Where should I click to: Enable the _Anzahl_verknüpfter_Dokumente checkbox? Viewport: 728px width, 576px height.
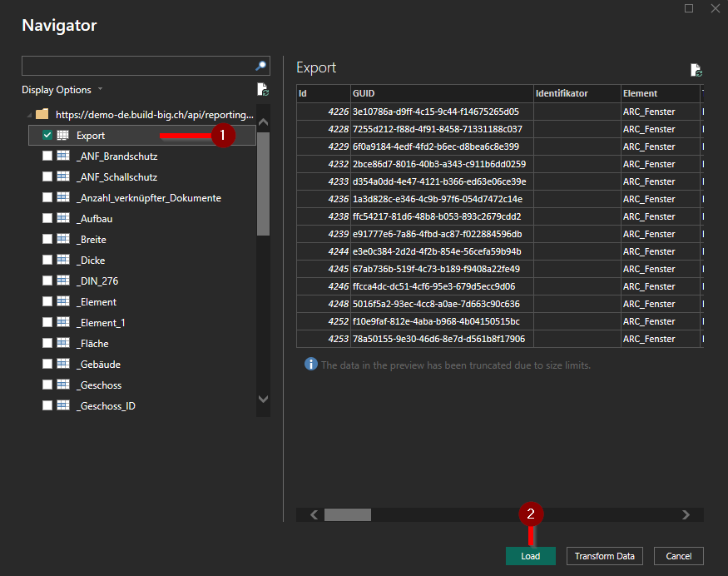coord(47,197)
